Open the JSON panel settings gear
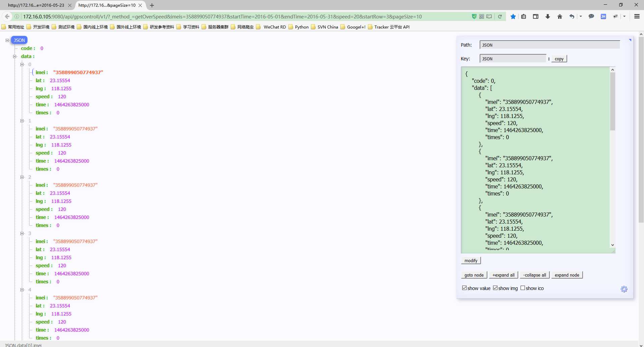 624,289
